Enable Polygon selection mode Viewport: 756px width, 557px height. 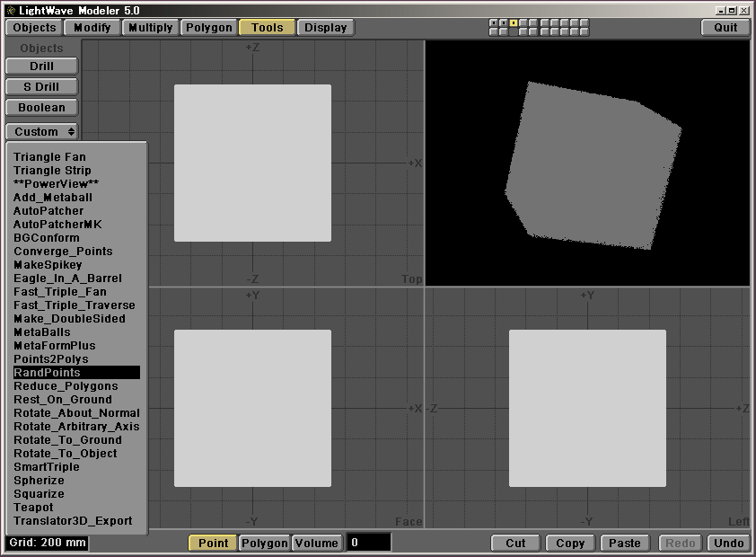(x=264, y=543)
